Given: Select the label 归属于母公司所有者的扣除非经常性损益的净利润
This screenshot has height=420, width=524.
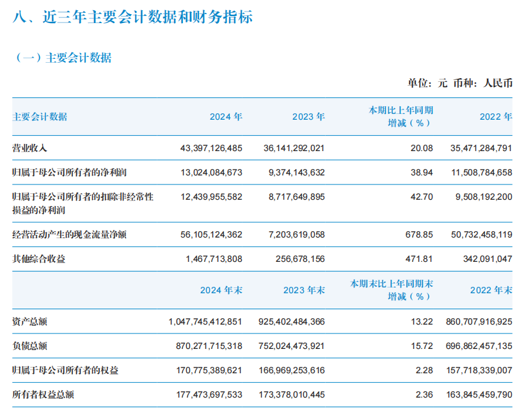Looking at the screenshot, I should tap(83, 204).
